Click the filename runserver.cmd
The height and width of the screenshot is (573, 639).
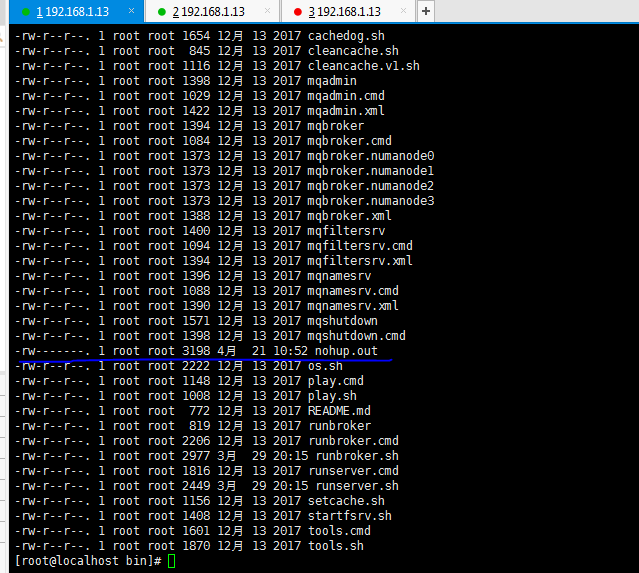coord(353,471)
